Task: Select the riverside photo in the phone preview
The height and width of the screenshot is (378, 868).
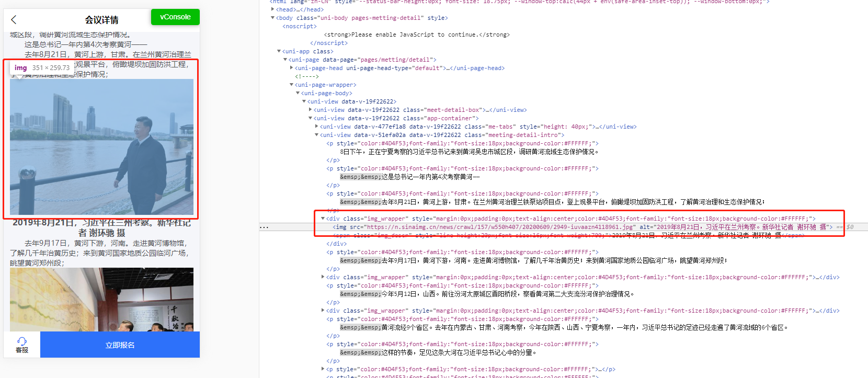Action: tap(101, 147)
